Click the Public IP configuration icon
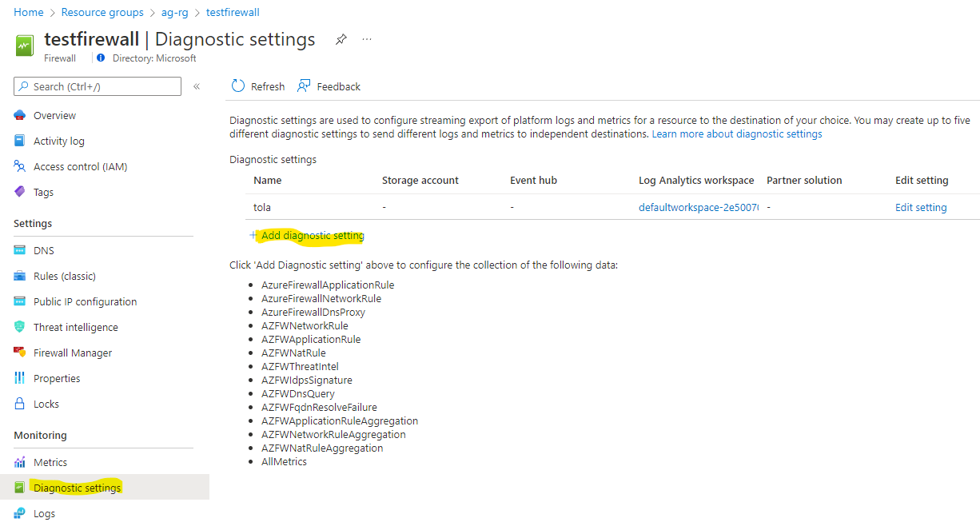Viewport: 980px width, 526px height. pos(20,301)
